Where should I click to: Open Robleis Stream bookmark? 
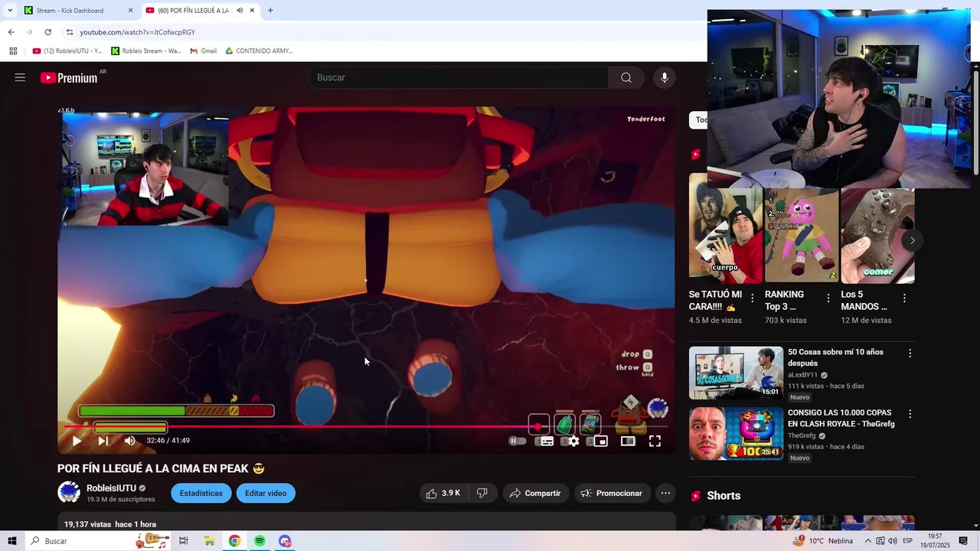click(x=146, y=51)
